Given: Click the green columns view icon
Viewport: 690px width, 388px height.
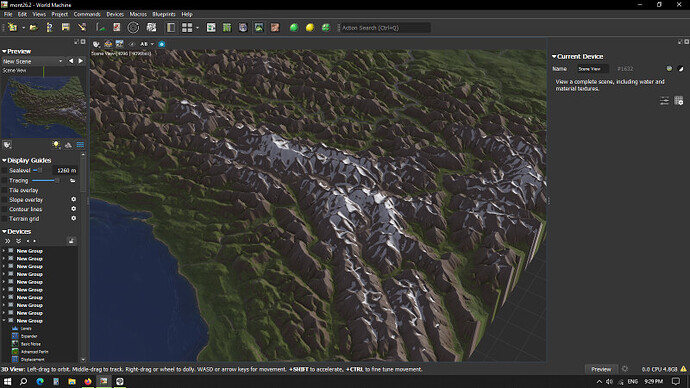Looking at the screenshot, I should tap(227, 27).
